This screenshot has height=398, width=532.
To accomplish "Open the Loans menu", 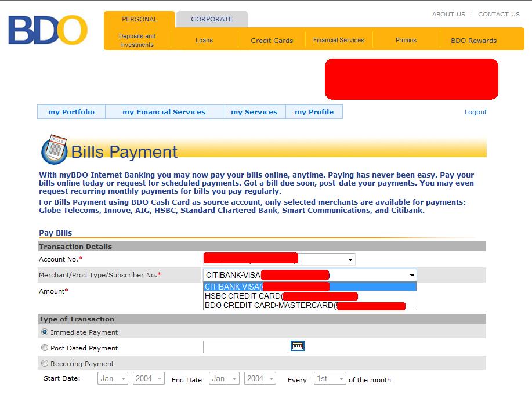I will 204,41.
